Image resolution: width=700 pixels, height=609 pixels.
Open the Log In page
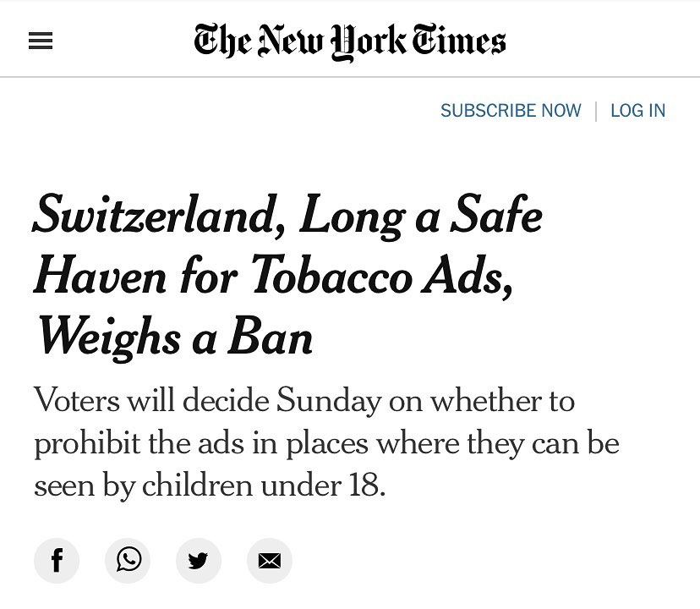(638, 110)
